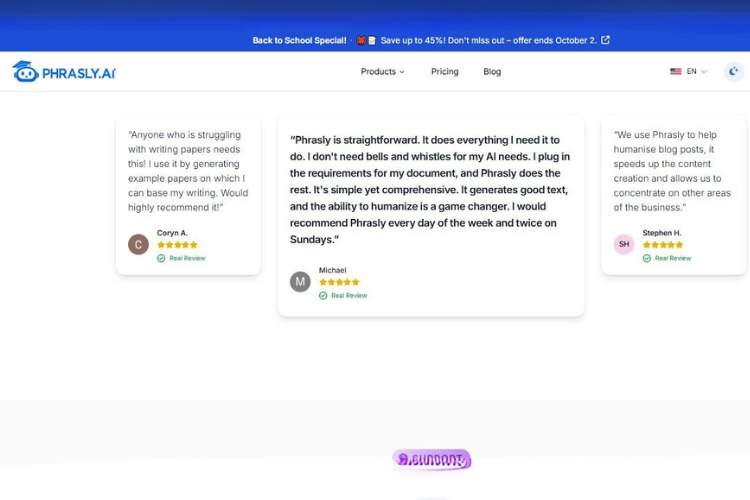Go to the Pricing page
Screen dimensions: 750x500
coord(444,72)
